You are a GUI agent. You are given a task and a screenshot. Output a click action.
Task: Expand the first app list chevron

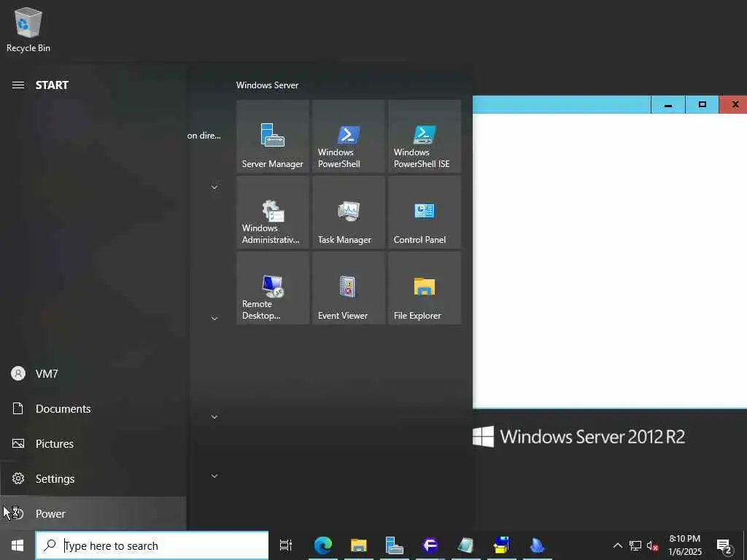(x=214, y=187)
